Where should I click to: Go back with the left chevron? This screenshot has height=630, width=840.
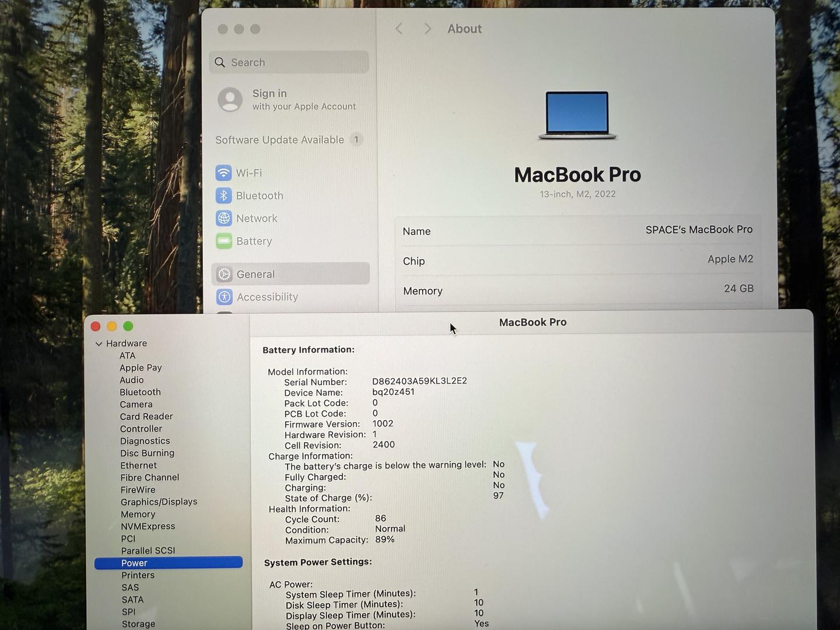pos(399,29)
